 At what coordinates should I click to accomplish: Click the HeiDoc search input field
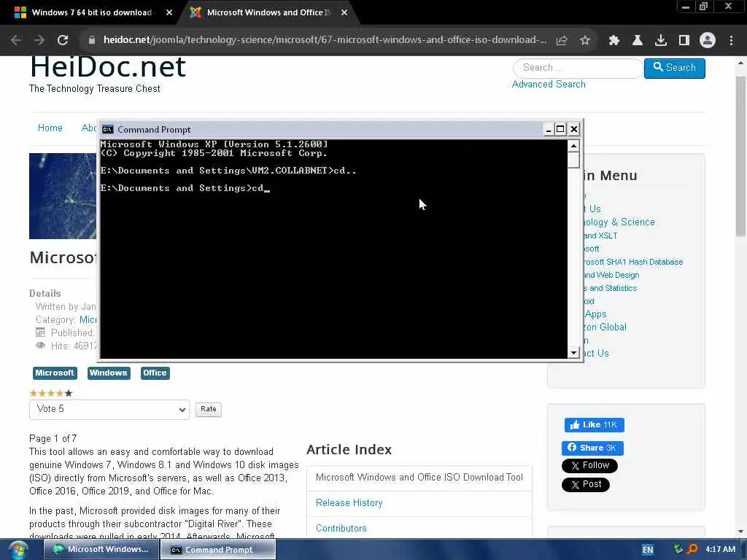point(578,68)
